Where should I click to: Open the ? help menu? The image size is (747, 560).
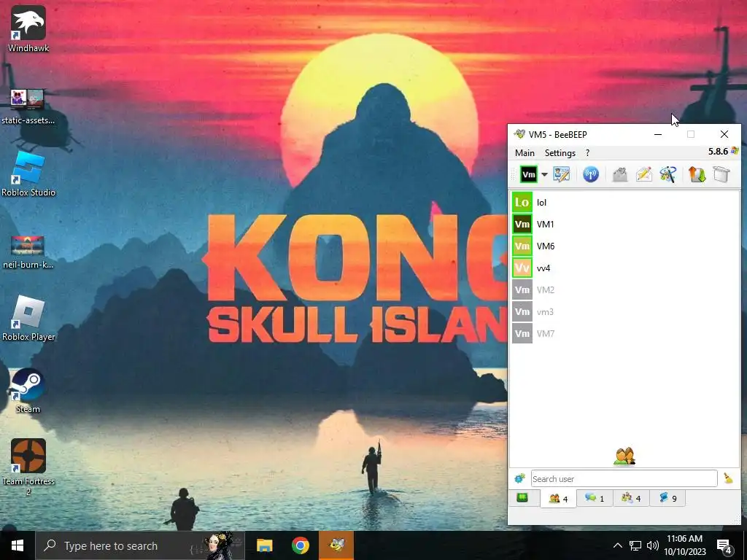[x=587, y=153]
